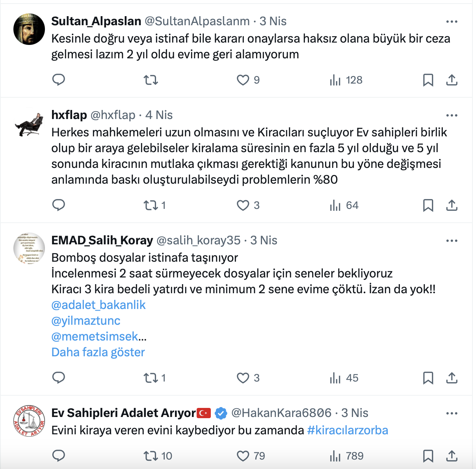476x469 pixels.
Task: Like the Ev Sahipleri Adalet Arıyor tweet
Action: [x=243, y=456]
